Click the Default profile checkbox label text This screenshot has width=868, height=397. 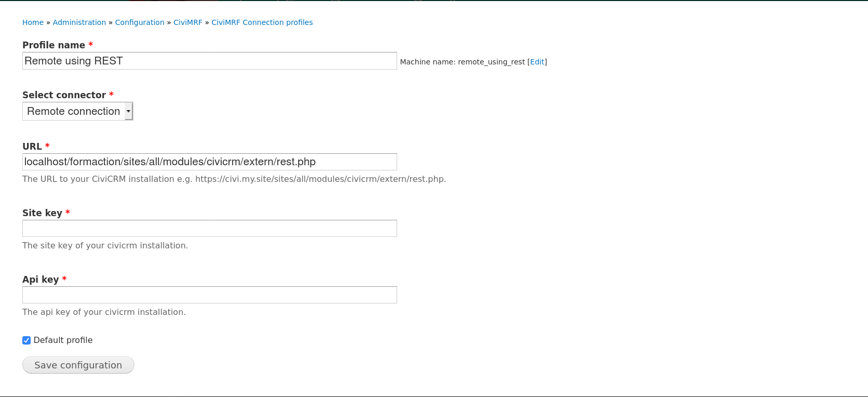click(x=63, y=340)
